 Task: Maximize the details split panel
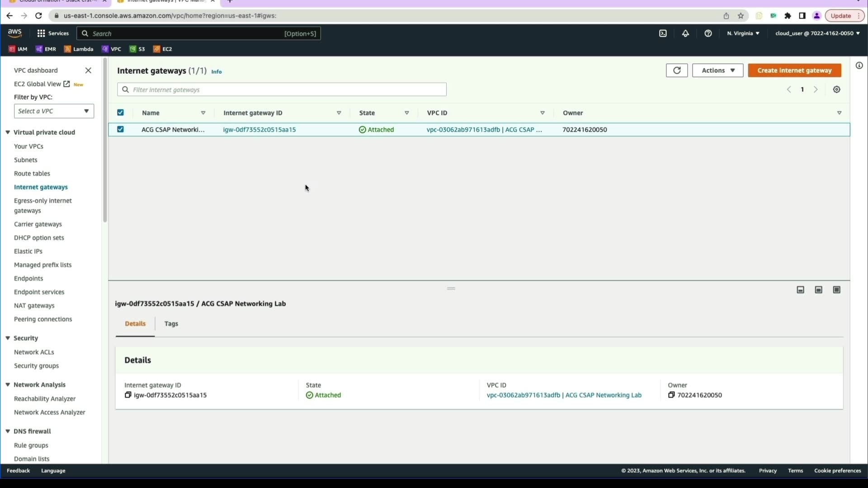pos(837,290)
